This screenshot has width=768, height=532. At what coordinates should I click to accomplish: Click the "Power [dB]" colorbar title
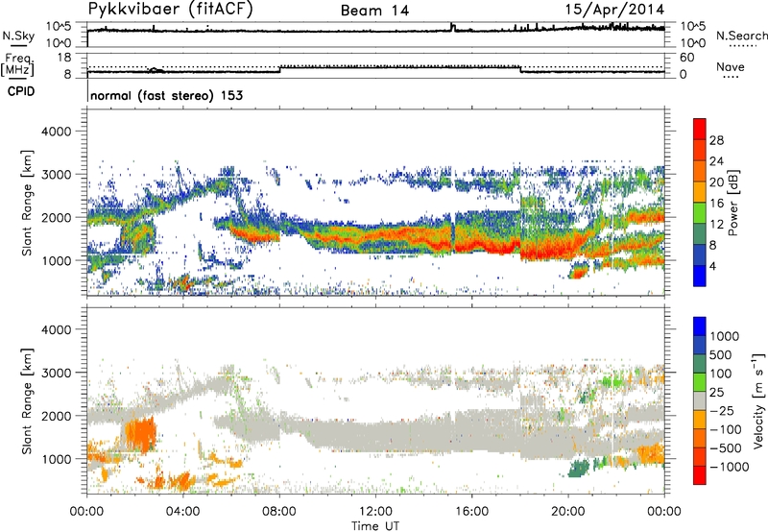tap(733, 203)
